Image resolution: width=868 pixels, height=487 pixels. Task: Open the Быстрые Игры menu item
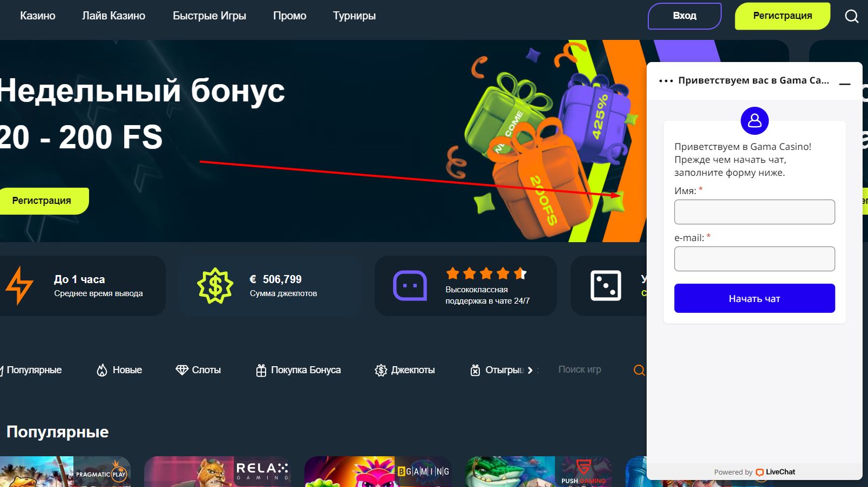click(x=209, y=16)
